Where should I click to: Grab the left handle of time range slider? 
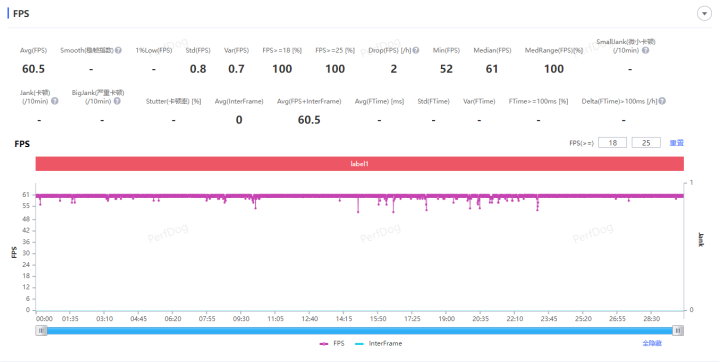[41, 330]
